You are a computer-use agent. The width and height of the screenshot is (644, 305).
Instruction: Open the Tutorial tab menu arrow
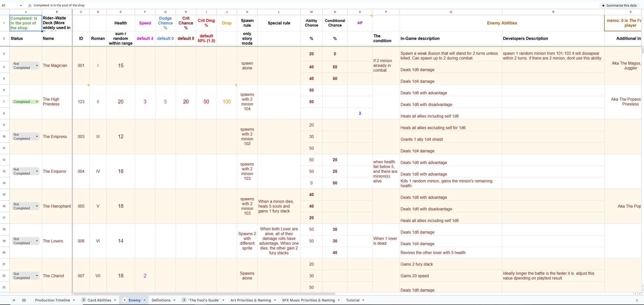(363, 300)
